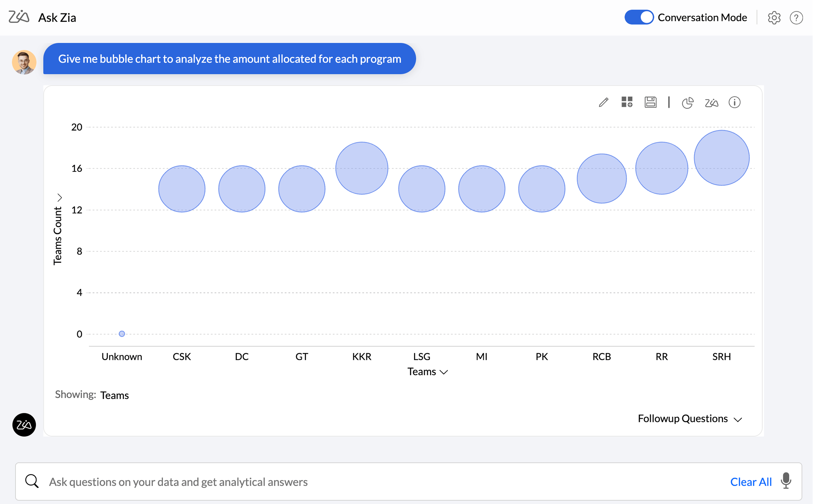The height and width of the screenshot is (504, 814).
Task: Click the black Zia avatar icon
Action: point(24,425)
